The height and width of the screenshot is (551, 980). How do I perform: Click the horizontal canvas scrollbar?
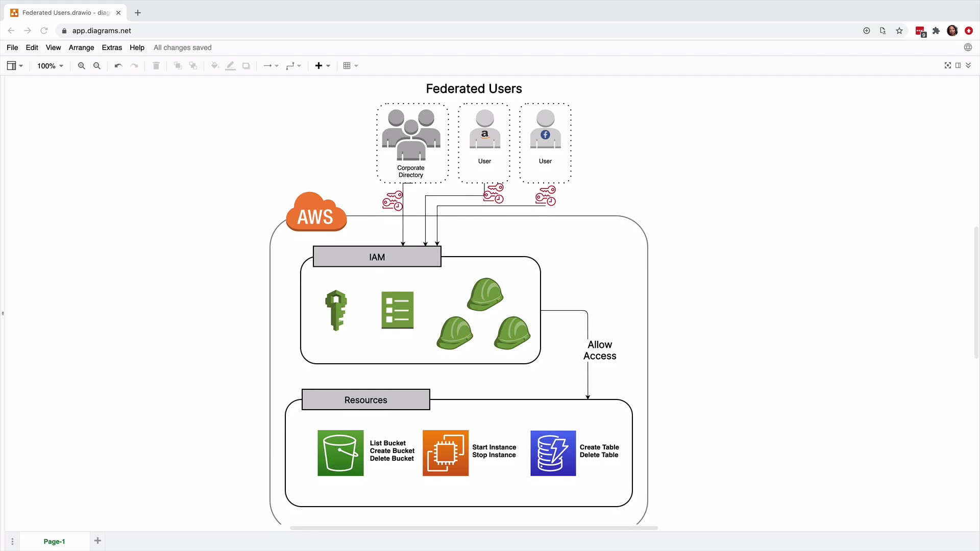pos(473,528)
